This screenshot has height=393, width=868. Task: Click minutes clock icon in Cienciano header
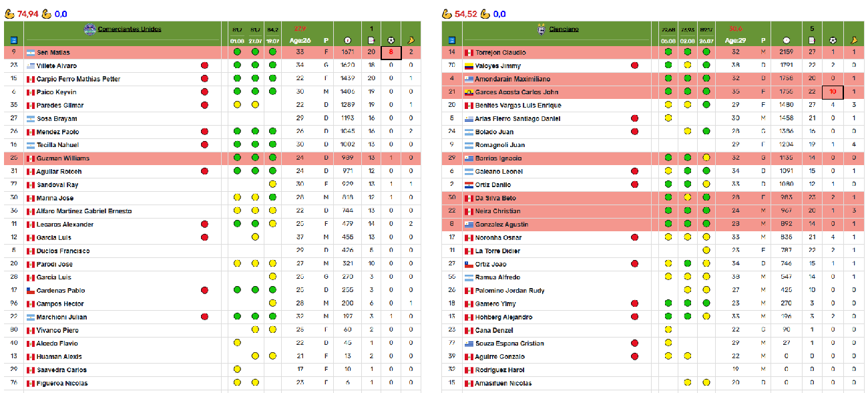[x=786, y=40]
